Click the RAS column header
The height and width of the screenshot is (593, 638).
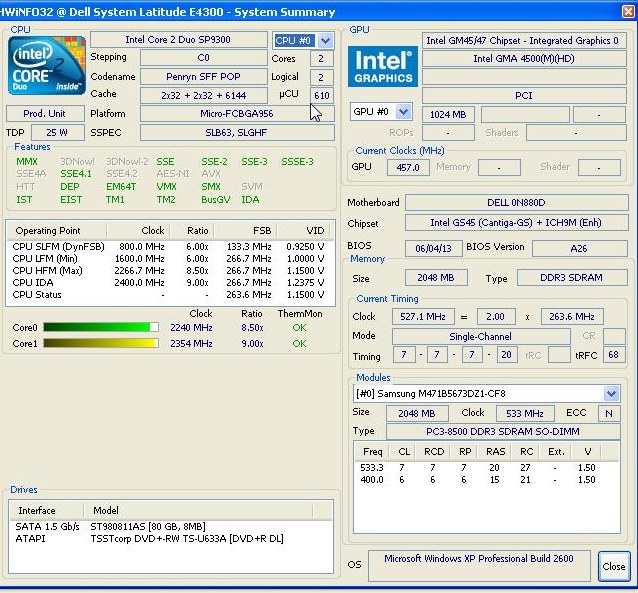pos(496,452)
